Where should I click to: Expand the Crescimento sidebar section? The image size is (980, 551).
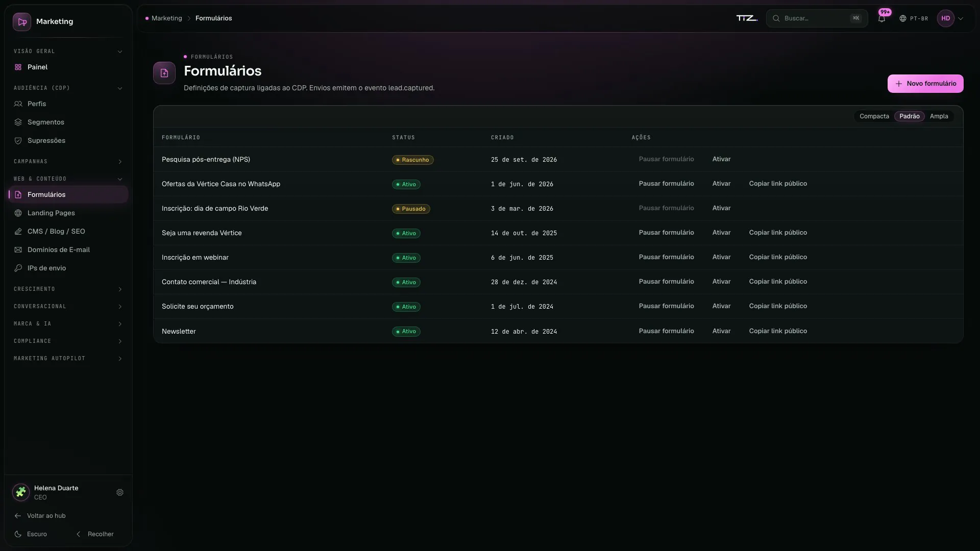point(68,289)
